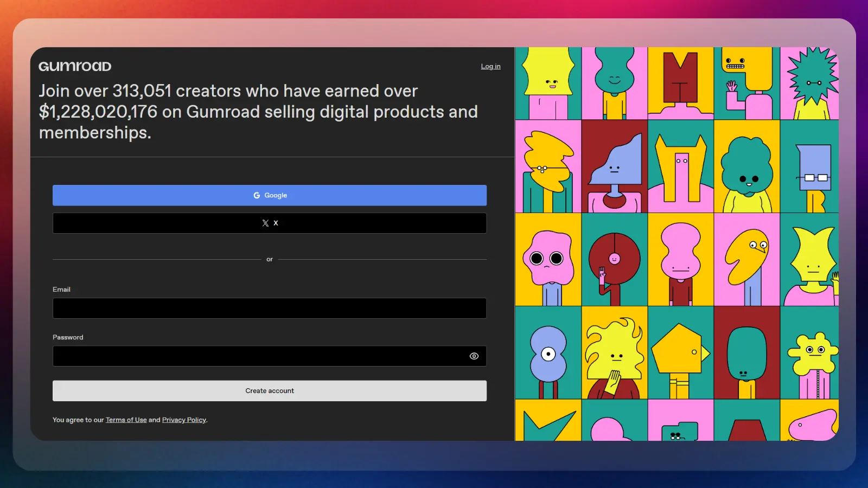This screenshot has width=868, height=488.
Task: Sign up with the Google button
Action: click(x=270, y=195)
